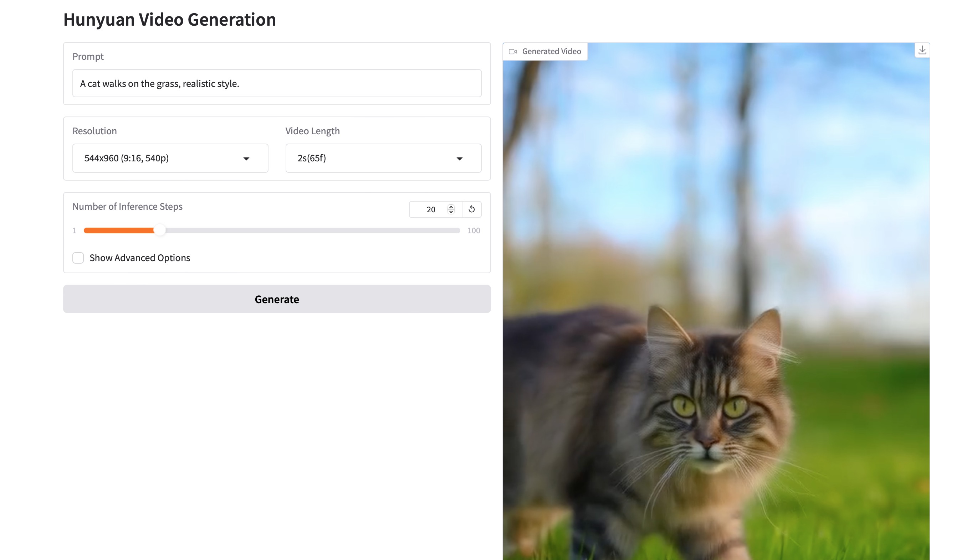This screenshot has height=560, width=977.
Task: Decrement inference steps with down arrow
Action: coord(451,212)
